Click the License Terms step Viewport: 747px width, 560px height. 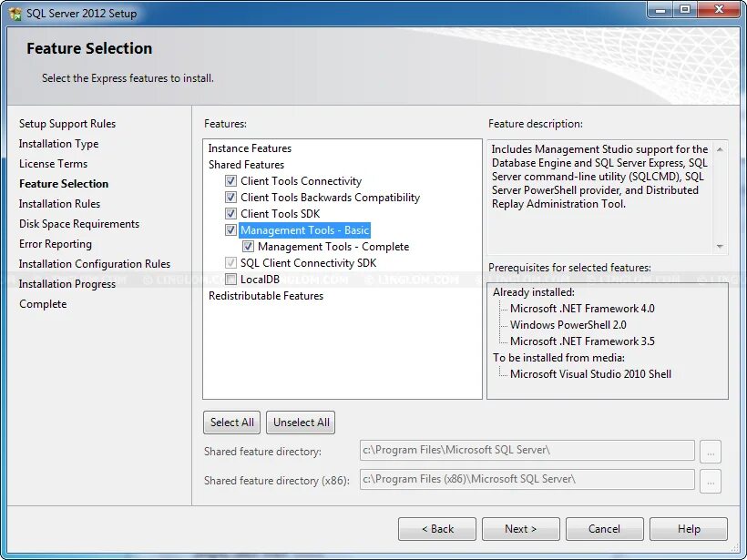[54, 164]
